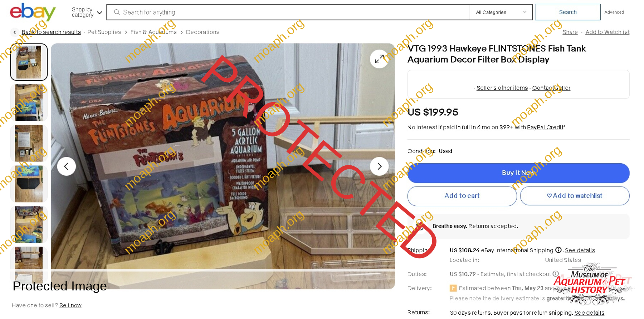Go to the previous product image arrow

[x=67, y=166]
